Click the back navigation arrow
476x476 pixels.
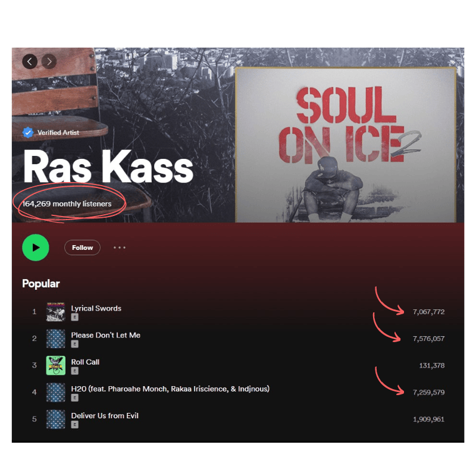pos(30,62)
